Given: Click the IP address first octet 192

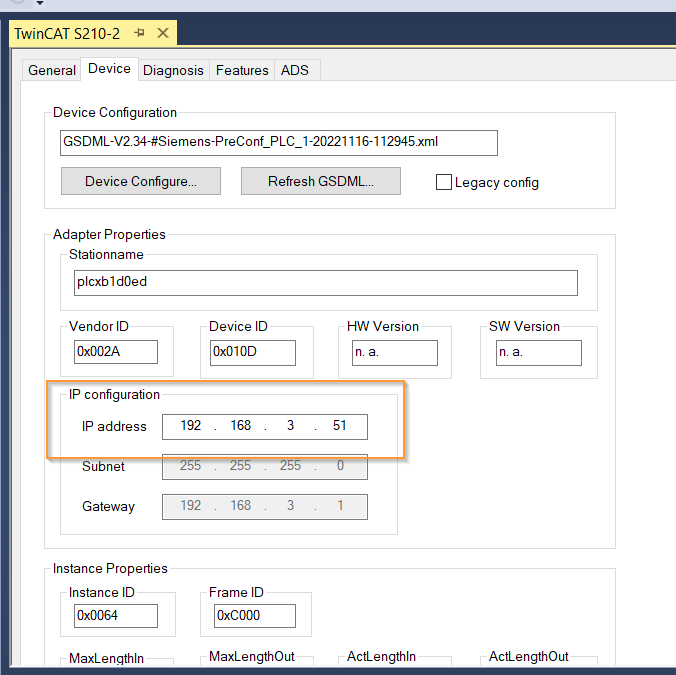Looking at the screenshot, I should (191, 425).
